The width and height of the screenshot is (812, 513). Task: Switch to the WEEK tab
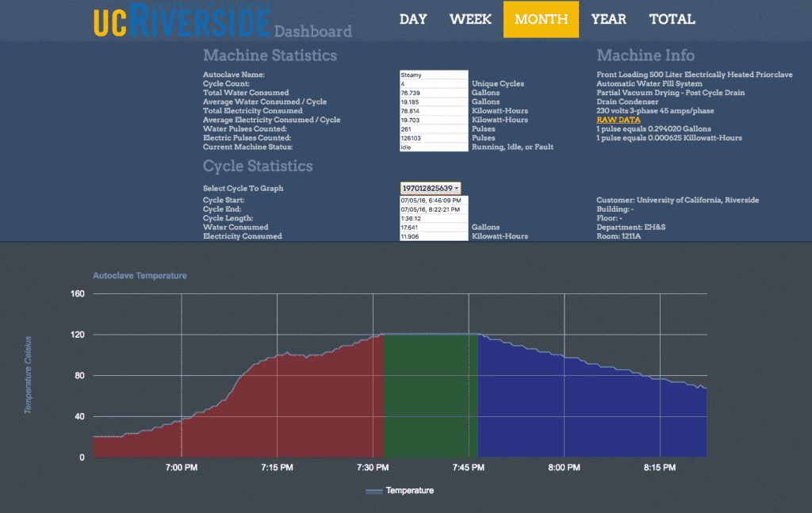coord(470,19)
